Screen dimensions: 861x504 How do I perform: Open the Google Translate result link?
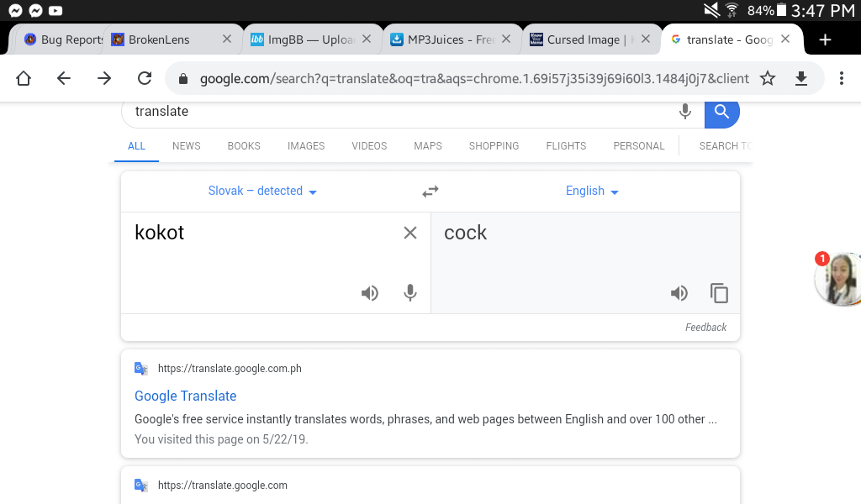[x=186, y=396]
